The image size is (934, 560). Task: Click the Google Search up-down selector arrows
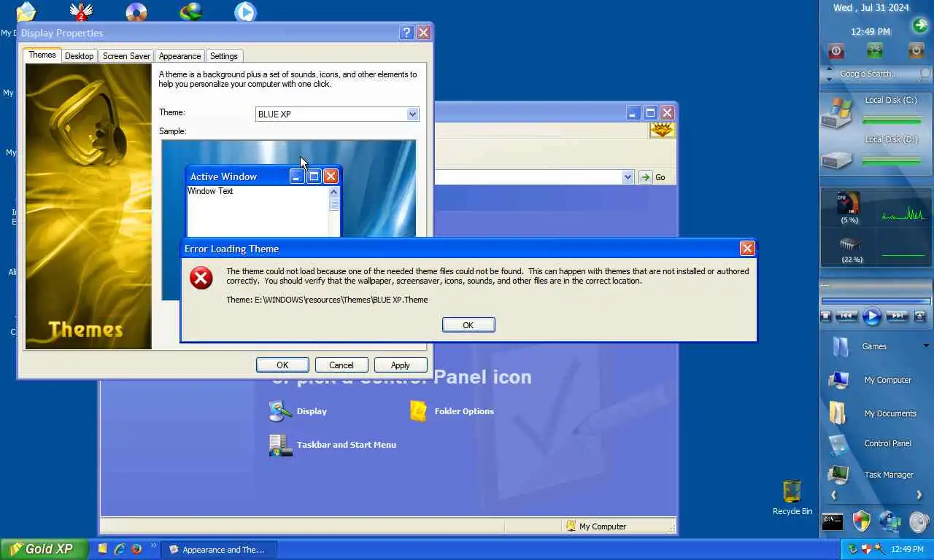(x=829, y=74)
